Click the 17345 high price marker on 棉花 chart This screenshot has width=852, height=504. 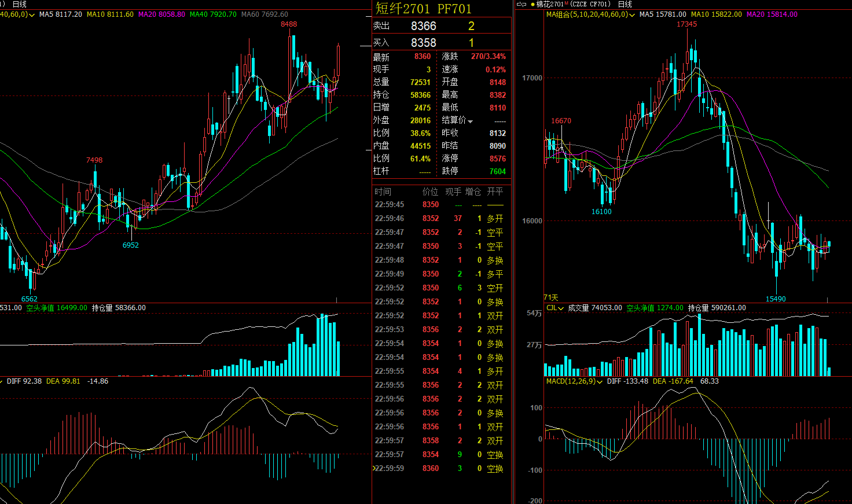686,24
